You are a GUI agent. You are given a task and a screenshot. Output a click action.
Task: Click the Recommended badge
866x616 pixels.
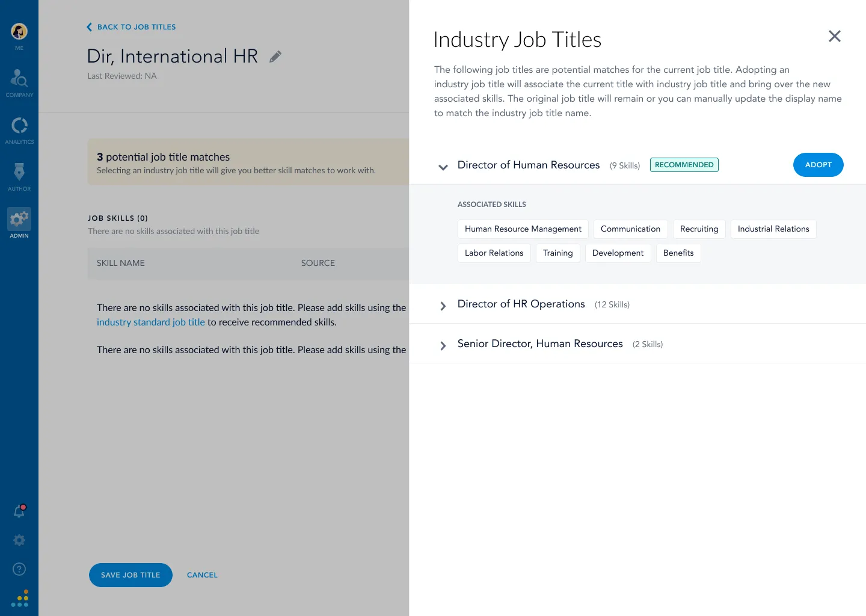[x=684, y=165]
